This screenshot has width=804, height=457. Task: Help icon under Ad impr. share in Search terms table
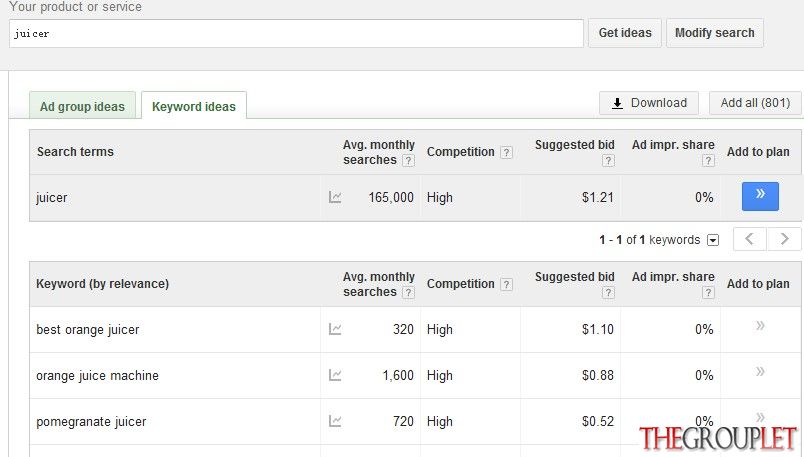click(708, 161)
